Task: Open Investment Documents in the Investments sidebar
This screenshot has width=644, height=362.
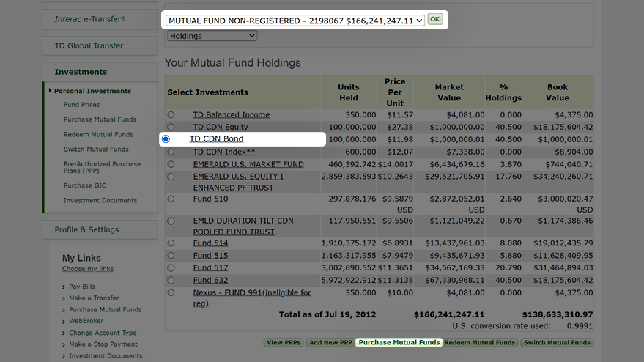Action: pyautogui.click(x=100, y=200)
